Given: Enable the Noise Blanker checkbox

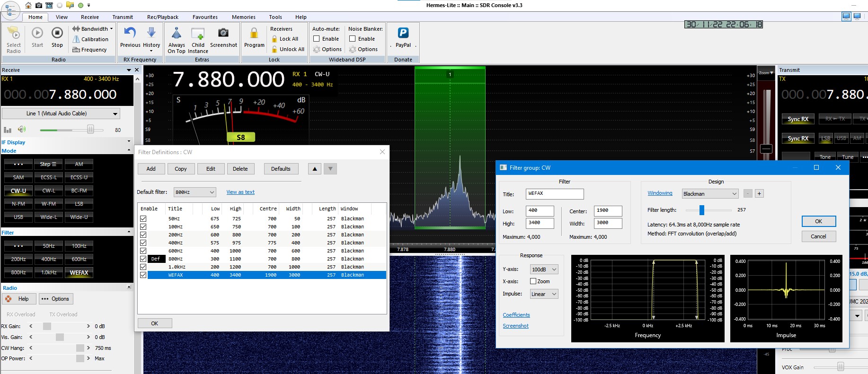Looking at the screenshot, I should 353,39.
